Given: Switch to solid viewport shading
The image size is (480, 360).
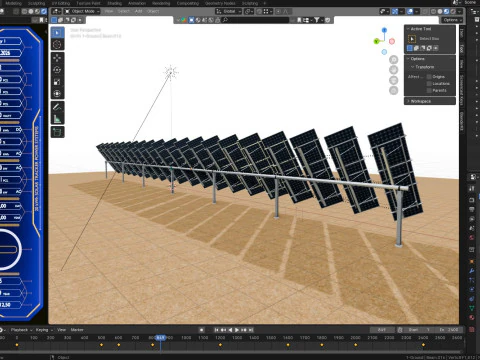Looking at the screenshot, I should (440, 11).
